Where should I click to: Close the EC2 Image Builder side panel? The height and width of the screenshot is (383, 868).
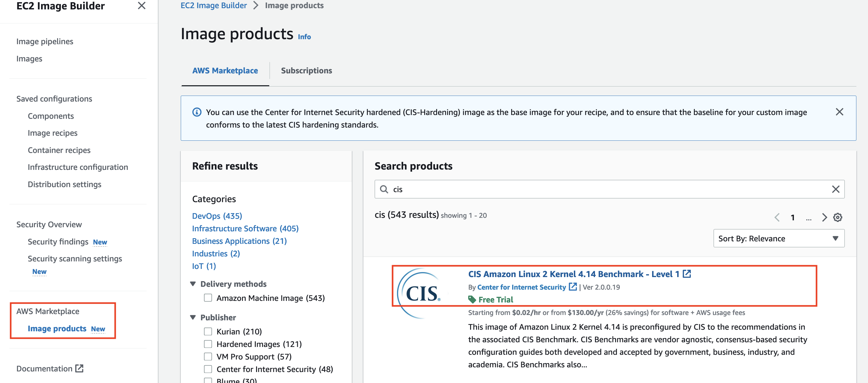pos(142,6)
